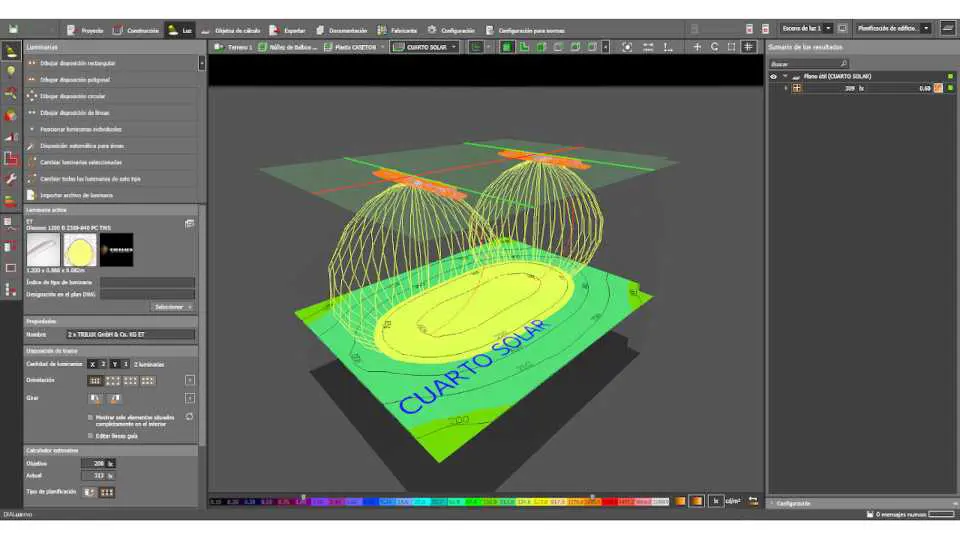Select the lamp bulb tool in left sidebar
The image size is (960, 540).
(x=11, y=71)
